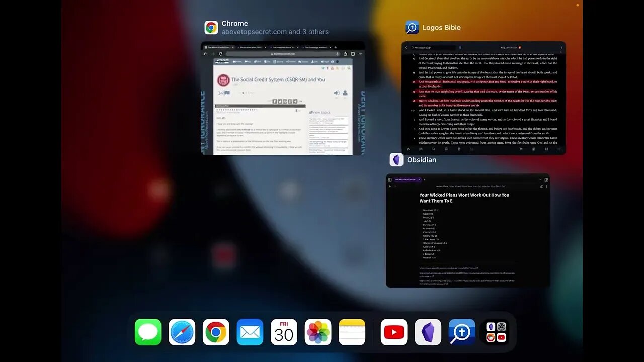Image resolution: width=644 pixels, height=362 pixels.
Task: Click Chrome's share icon in the card
Action: point(345,54)
